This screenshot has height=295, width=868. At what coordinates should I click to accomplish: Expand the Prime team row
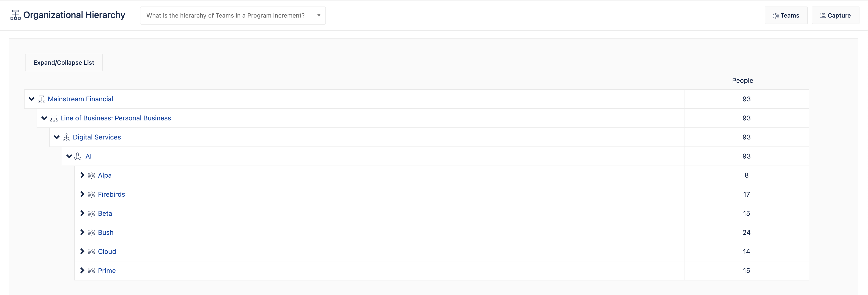[x=82, y=271]
